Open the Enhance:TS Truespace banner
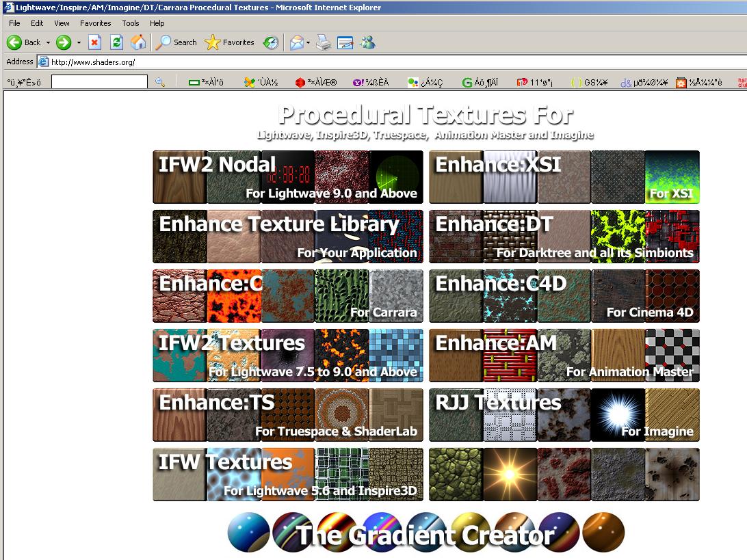The image size is (747, 560). pyautogui.click(x=288, y=415)
